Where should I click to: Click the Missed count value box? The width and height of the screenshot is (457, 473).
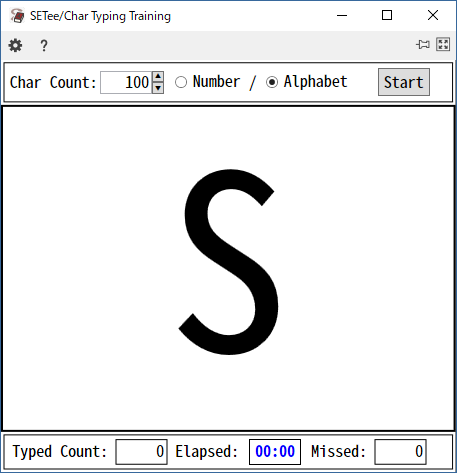pos(400,452)
